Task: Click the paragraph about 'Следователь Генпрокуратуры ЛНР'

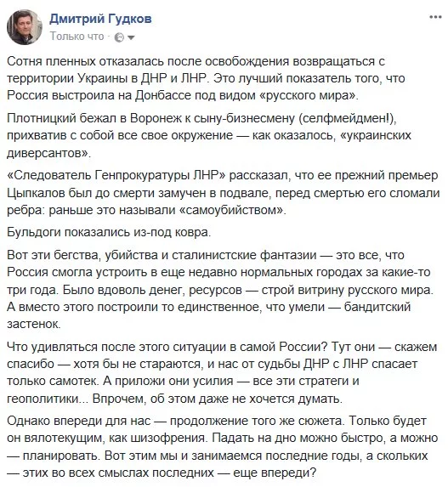Action: point(223,193)
